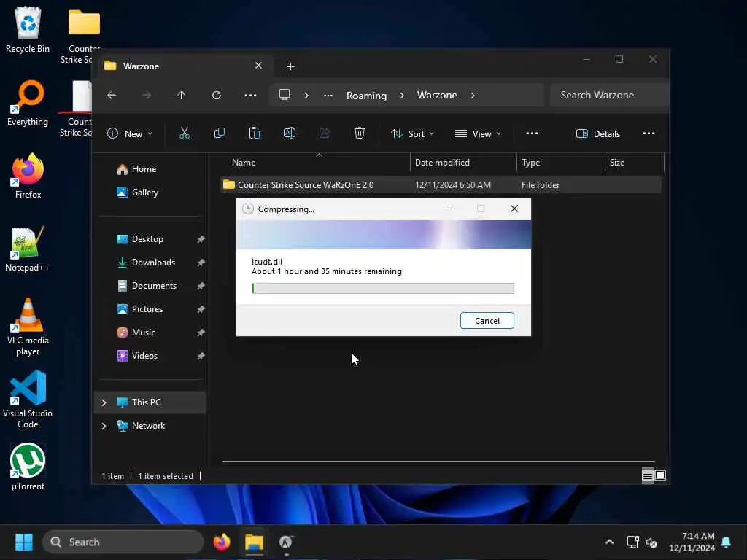Open Music in navigation pane

tap(136, 332)
